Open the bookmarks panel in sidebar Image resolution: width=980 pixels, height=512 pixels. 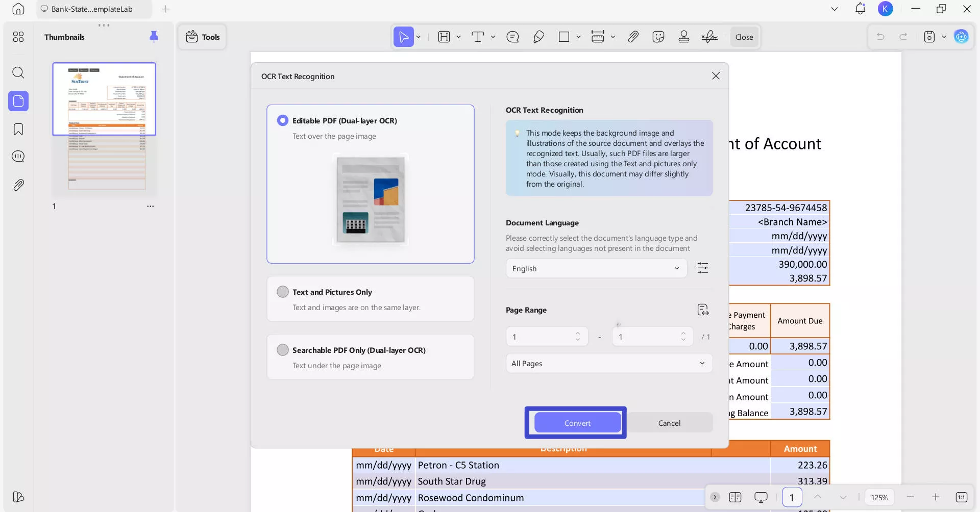(18, 129)
